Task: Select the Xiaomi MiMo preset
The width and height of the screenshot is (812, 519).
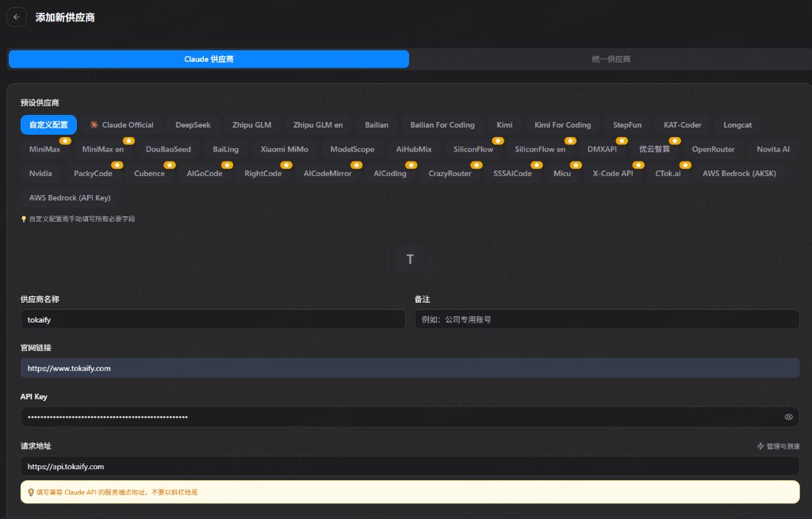Action: pyautogui.click(x=285, y=149)
